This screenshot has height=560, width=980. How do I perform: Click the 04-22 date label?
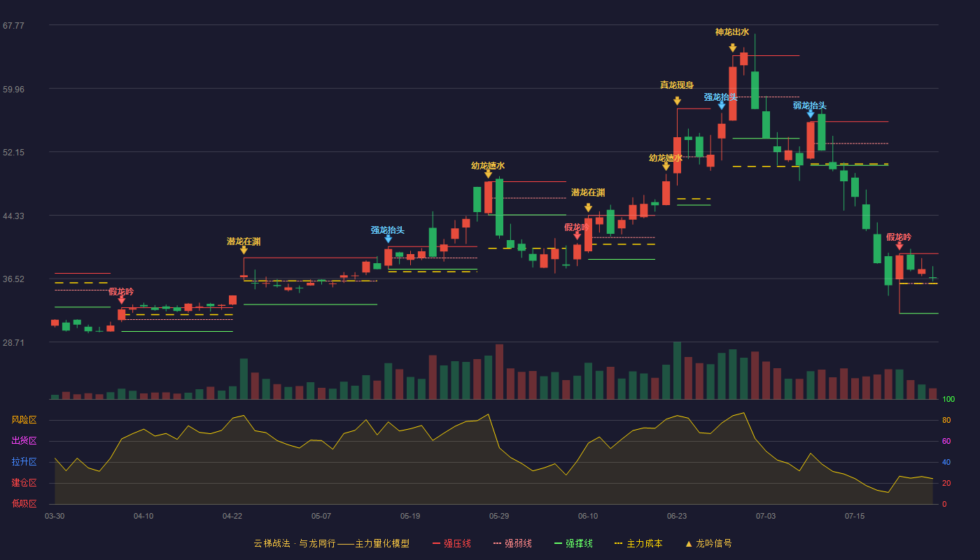tap(232, 516)
